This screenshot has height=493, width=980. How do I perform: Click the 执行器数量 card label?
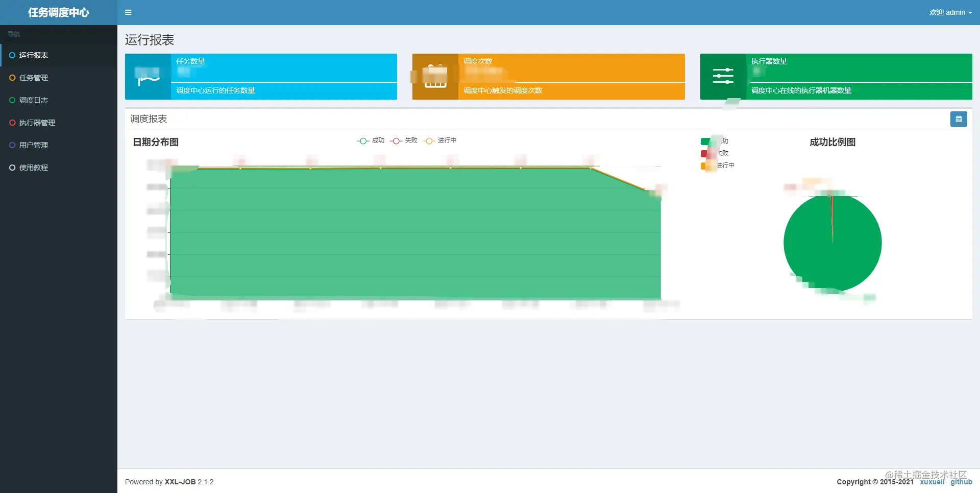[769, 61]
